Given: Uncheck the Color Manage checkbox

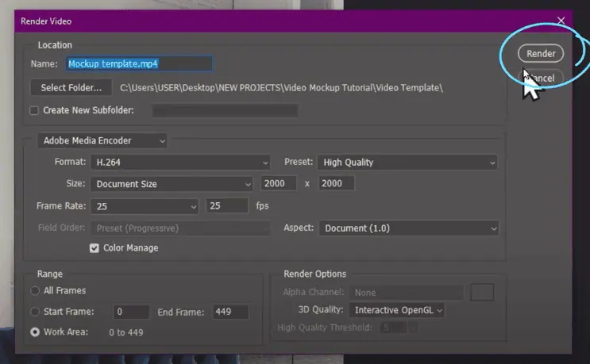Looking at the screenshot, I should (x=95, y=247).
